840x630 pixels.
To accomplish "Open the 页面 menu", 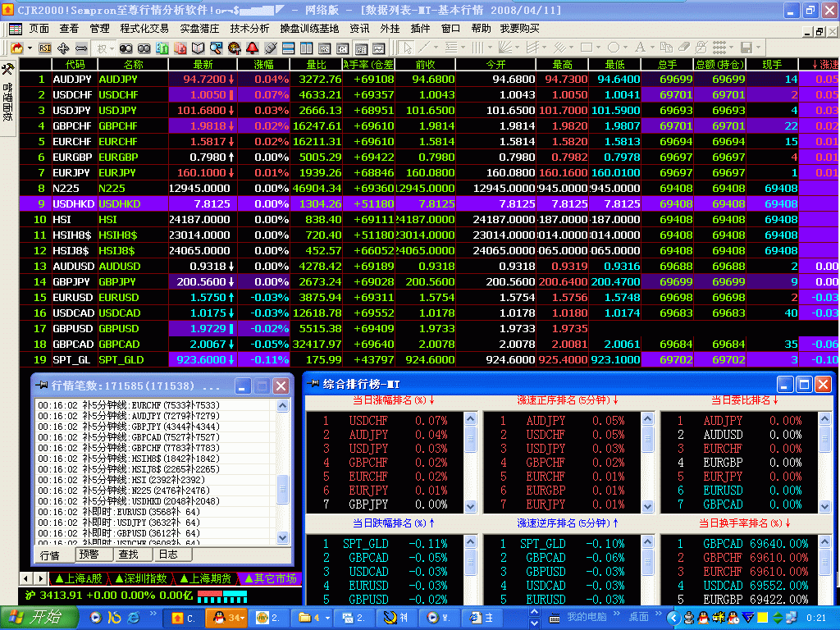I will click(39, 29).
